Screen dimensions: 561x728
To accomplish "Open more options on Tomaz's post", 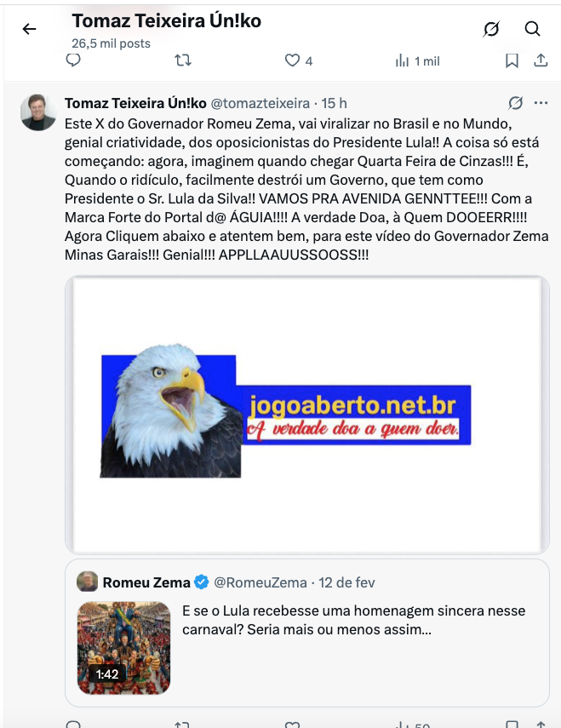I will click(x=541, y=103).
